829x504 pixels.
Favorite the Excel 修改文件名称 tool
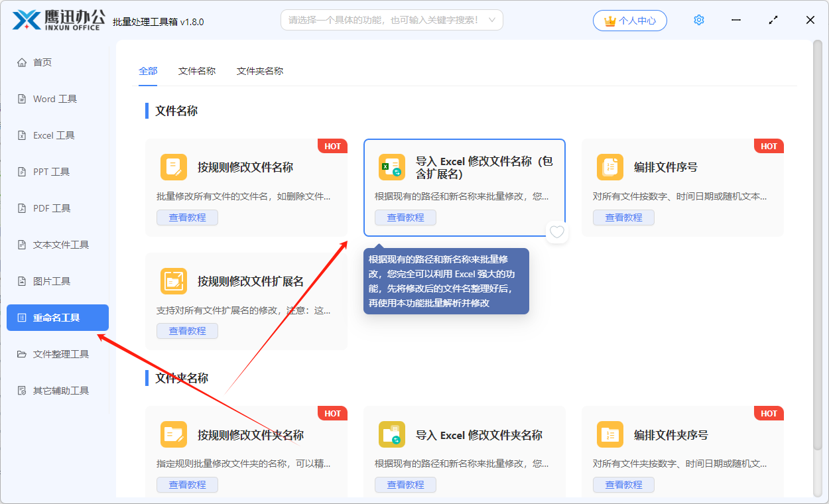click(556, 232)
